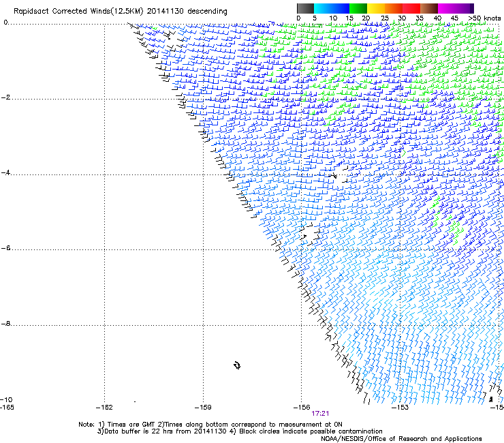This screenshot has height=443, width=504.
Task: Click the cyan 5-10 knots color swatch
Action: (323, 8)
